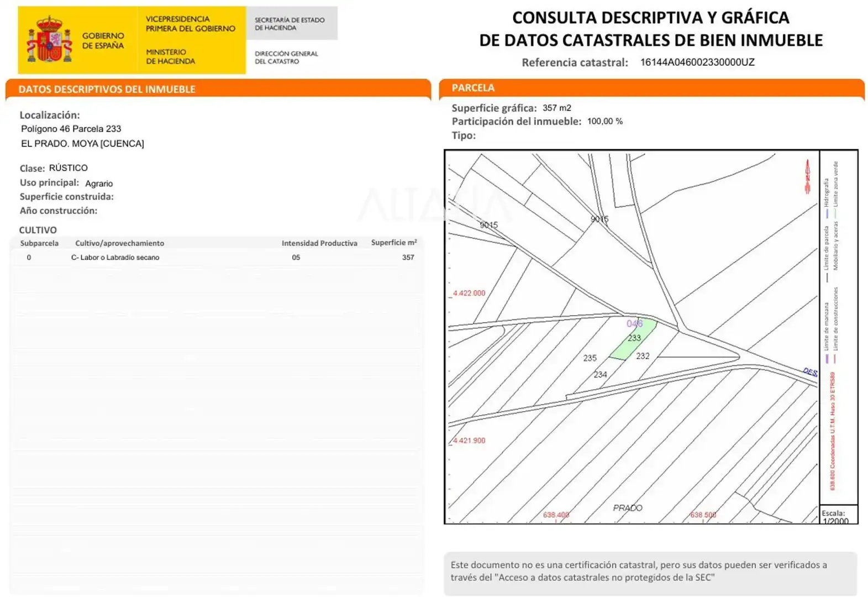
Task: Click the "Tipo:" label
Action: [464, 135]
